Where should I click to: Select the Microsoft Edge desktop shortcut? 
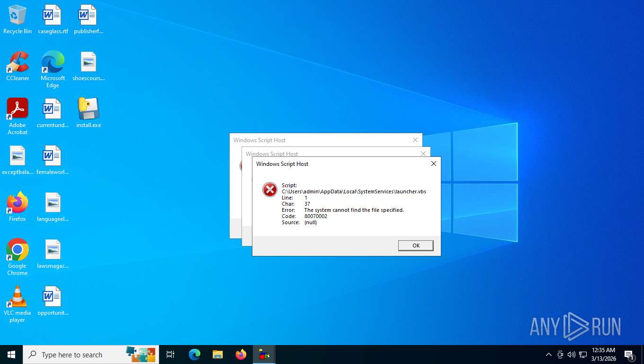coord(53,70)
